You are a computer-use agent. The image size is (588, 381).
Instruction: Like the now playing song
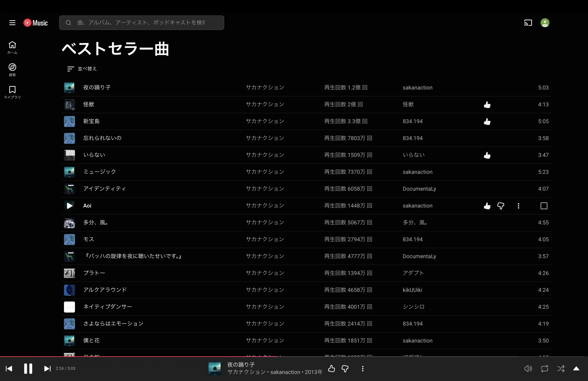pos(331,369)
